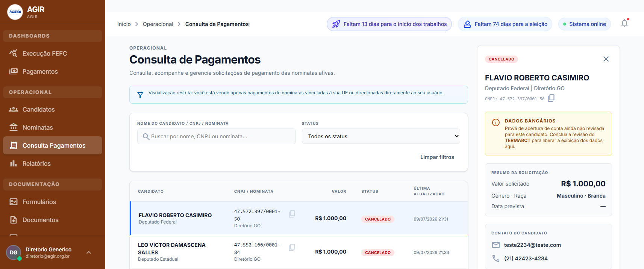Focus the search by name, CNPJ field
Image resolution: width=644 pixels, height=269 pixels.
point(217,136)
